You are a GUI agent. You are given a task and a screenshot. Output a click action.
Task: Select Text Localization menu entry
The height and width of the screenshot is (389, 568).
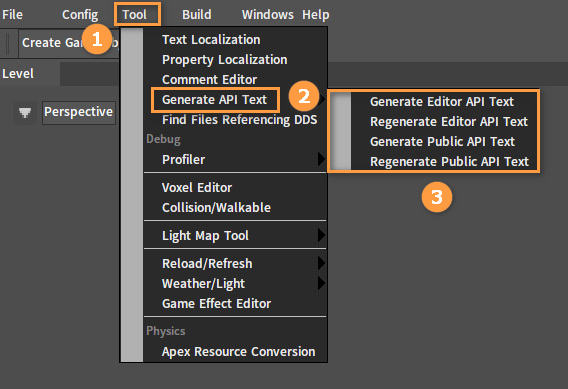tap(235, 39)
